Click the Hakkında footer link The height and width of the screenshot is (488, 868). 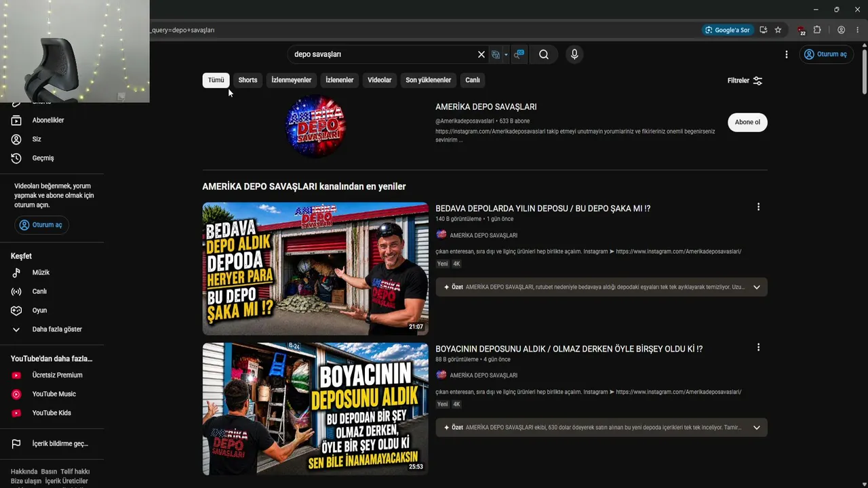pyautogui.click(x=24, y=472)
